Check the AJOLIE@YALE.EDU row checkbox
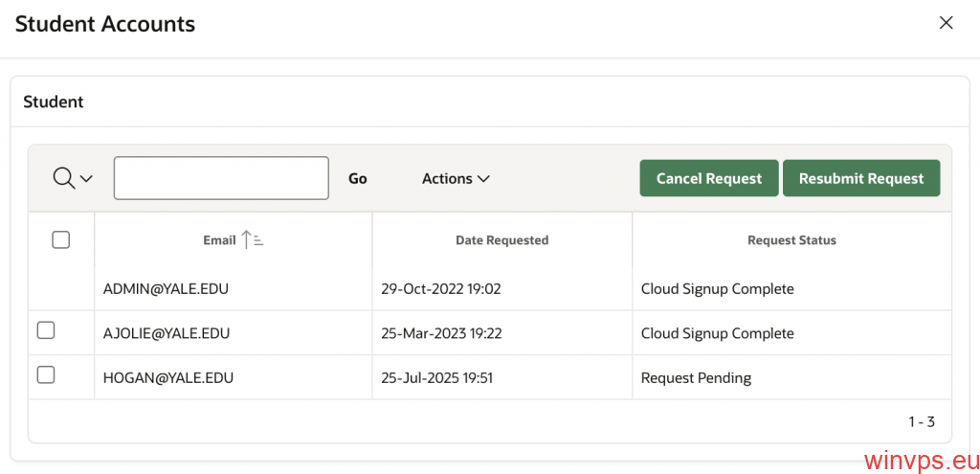Image resolution: width=980 pixels, height=474 pixels. pyautogui.click(x=46, y=330)
